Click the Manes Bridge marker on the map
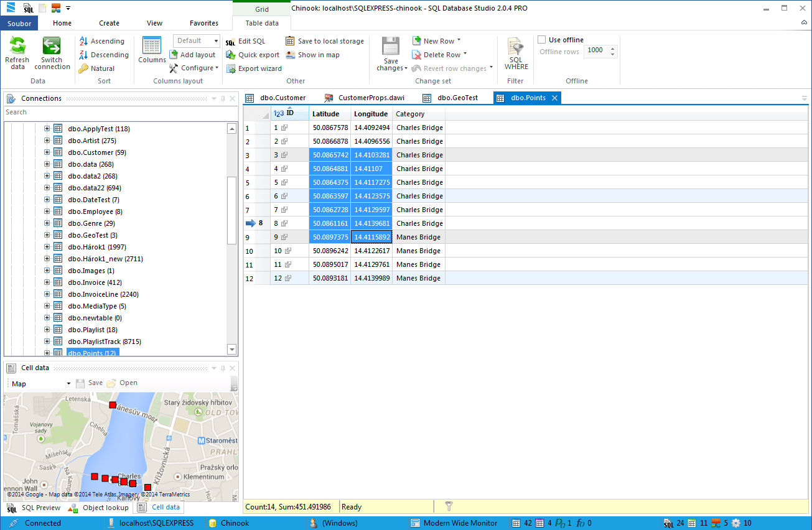Screen dimensions: 812x530 (113, 405)
